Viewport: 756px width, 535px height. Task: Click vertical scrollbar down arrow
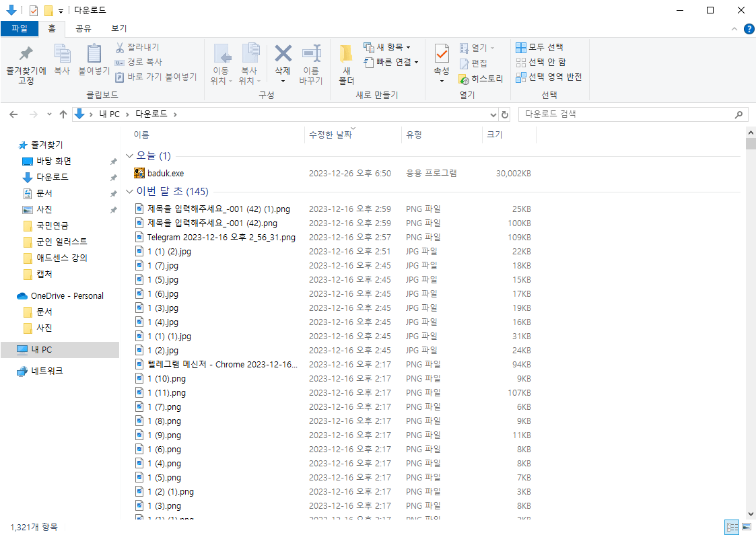(x=751, y=513)
